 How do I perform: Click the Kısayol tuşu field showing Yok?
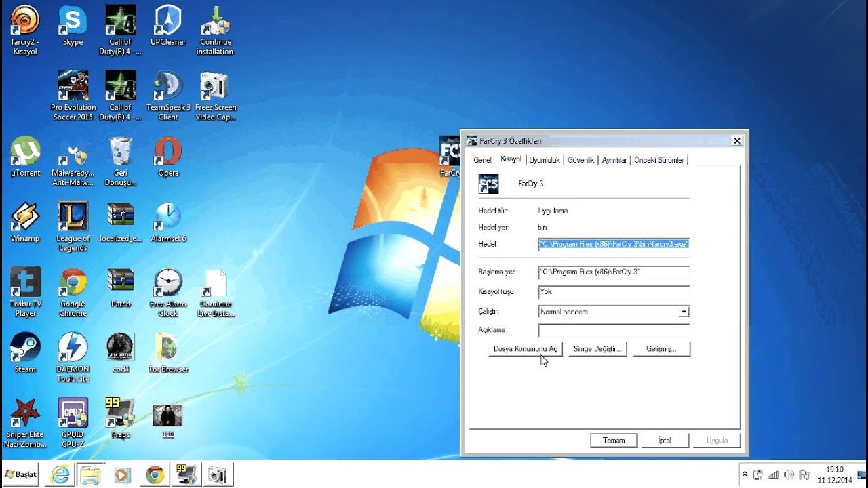[614, 292]
